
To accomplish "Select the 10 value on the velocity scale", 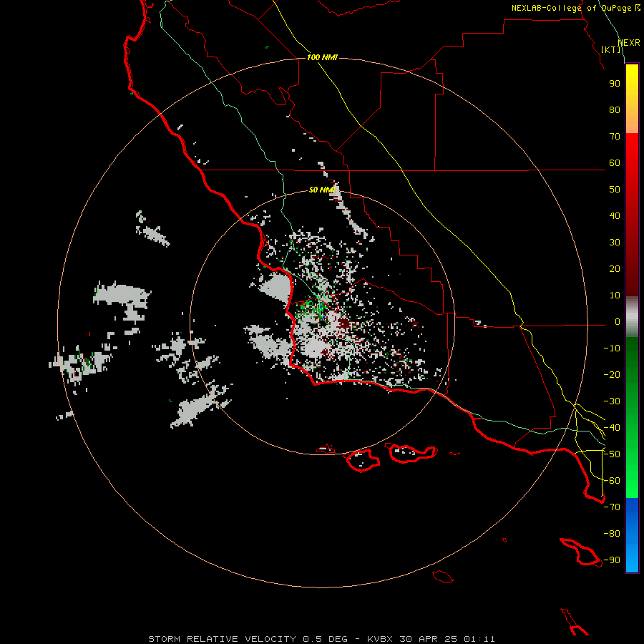I will coord(615,296).
